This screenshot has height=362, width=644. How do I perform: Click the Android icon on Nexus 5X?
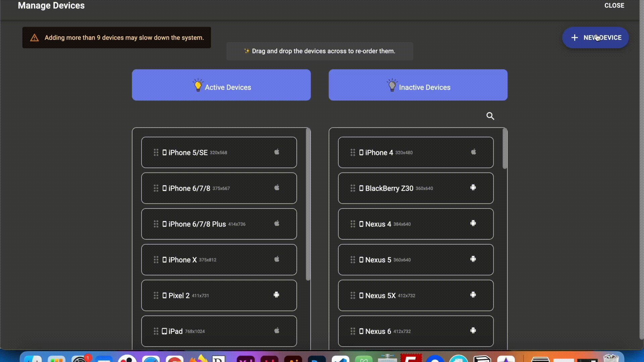click(x=473, y=295)
